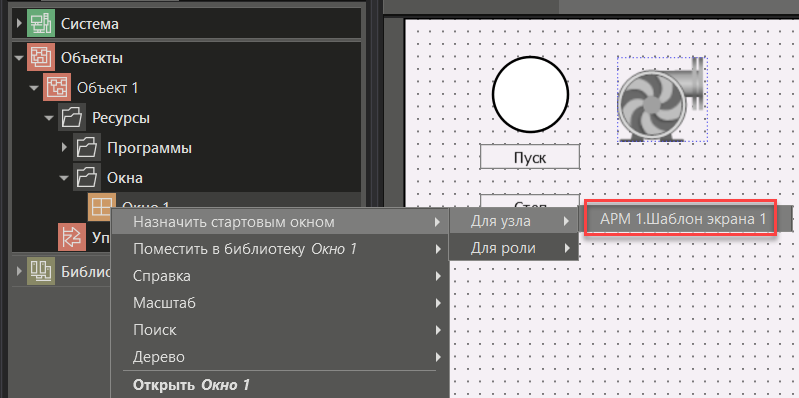Click the Ресурсы folder icon
The image size is (799, 398).
[71, 118]
